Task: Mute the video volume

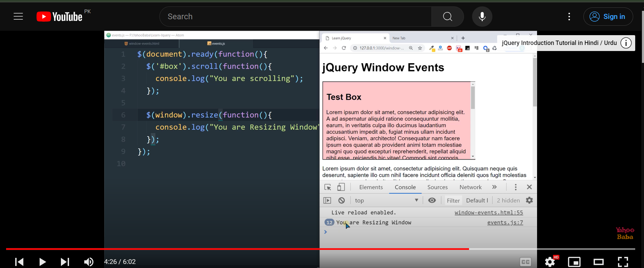Action: [89, 262]
